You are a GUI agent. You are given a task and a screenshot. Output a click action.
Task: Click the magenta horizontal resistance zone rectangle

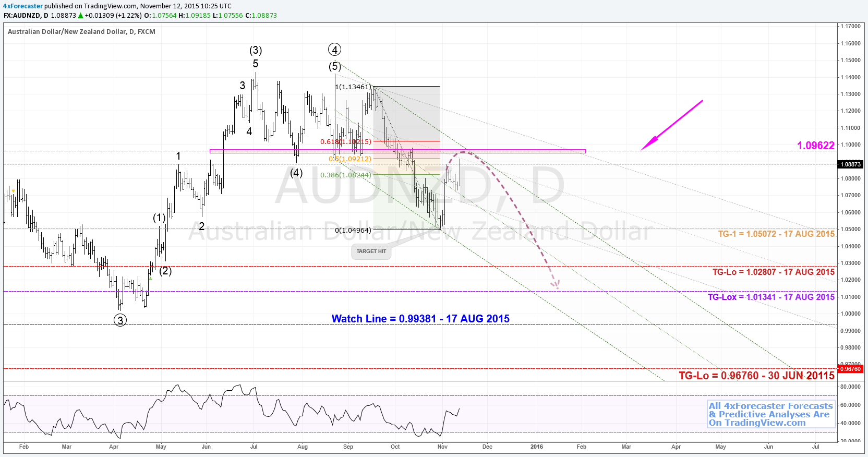(397, 151)
